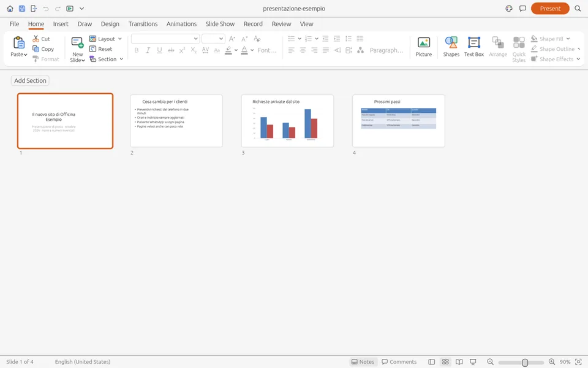The width and height of the screenshot is (588, 368).
Task: Switch to Normal view in status bar
Action: point(432,362)
